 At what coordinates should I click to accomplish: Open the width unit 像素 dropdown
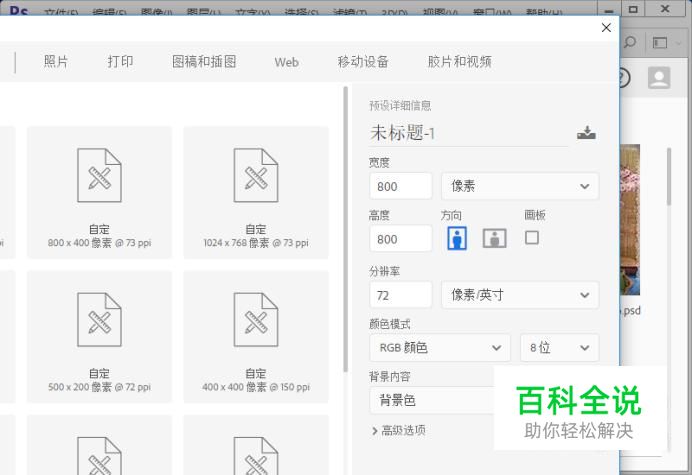click(520, 186)
